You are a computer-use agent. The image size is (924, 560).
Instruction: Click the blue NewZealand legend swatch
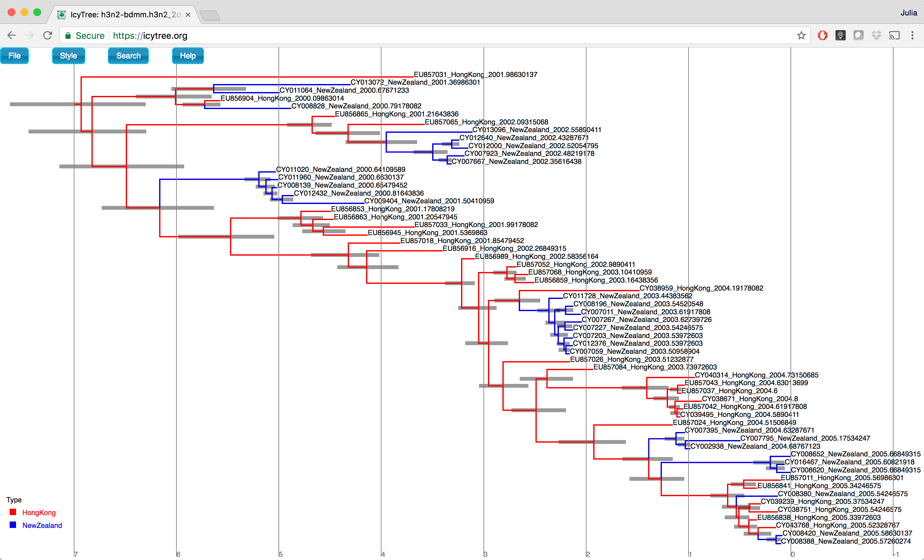pos(13,525)
